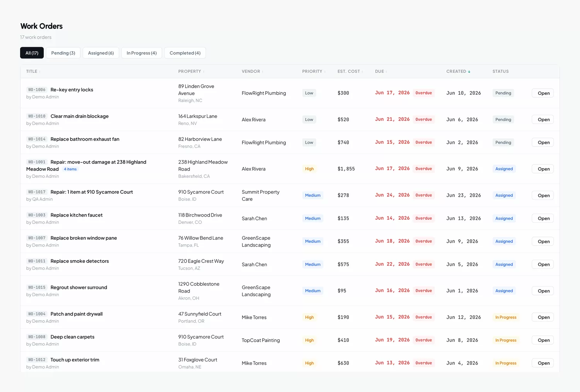
Task: Open the Regrout shower surround order
Action: coord(543,291)
